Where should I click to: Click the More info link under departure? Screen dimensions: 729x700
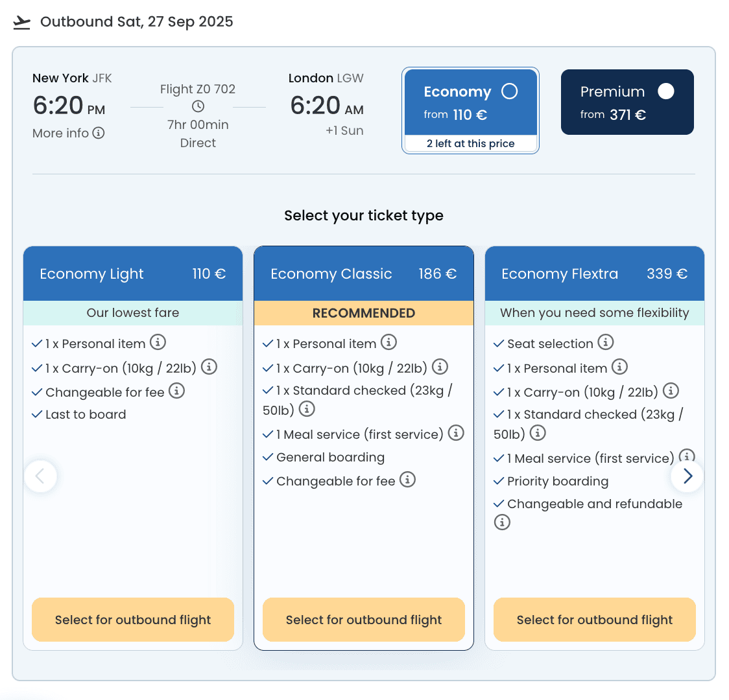61,133
